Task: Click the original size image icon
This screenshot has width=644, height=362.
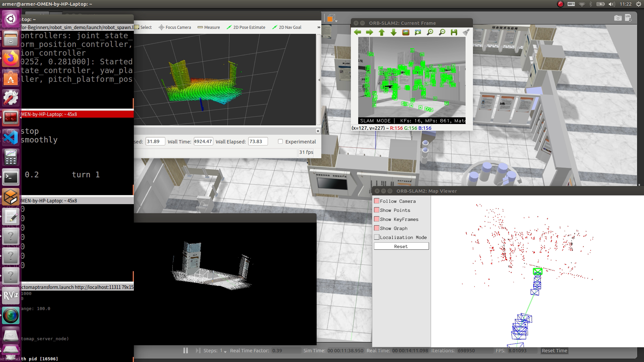Action: 406,33
